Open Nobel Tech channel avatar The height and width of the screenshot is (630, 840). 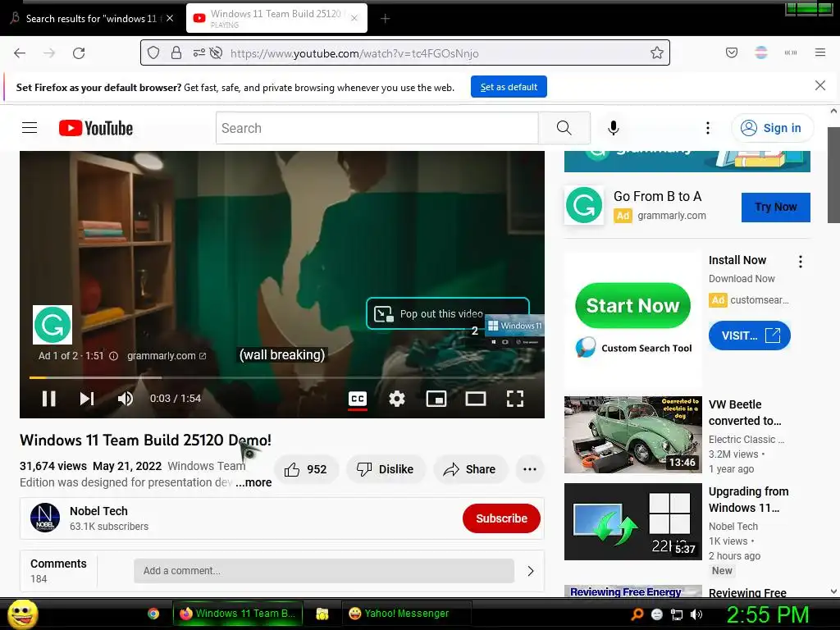pos(45,518)
